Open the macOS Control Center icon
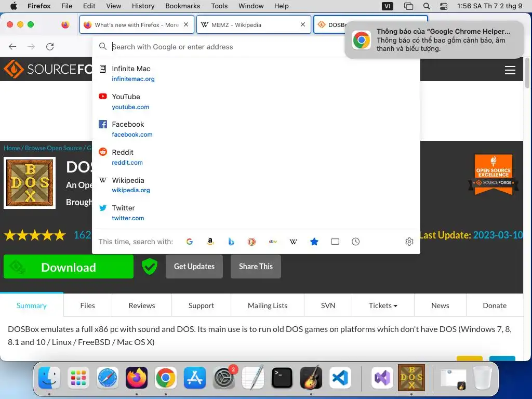 [x=444, y=6]
